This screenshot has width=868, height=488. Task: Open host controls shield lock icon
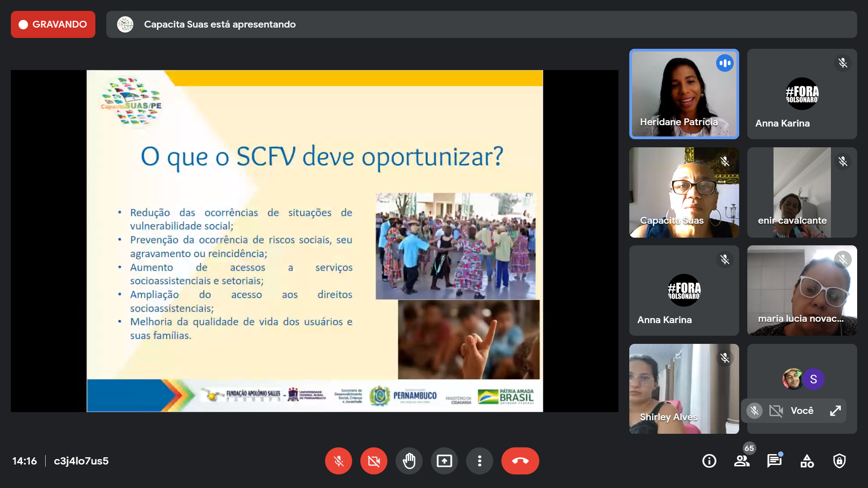pos(839,461)
